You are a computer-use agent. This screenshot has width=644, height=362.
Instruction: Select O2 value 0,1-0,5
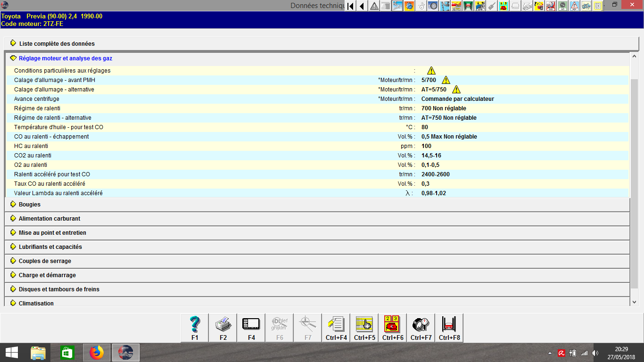click(430, 165)
